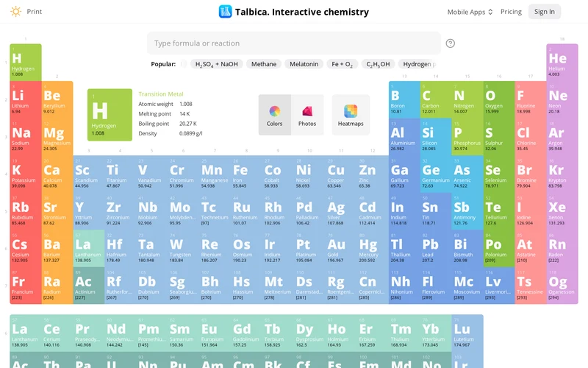Select the Lutetium element tile
Screen dimensions: 588x368
[x=467, y=333]
